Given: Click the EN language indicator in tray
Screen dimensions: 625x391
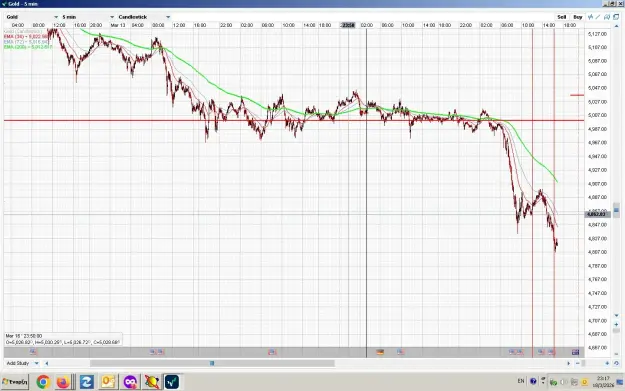Looking at the screenshot, I should (x=521, y=381).
